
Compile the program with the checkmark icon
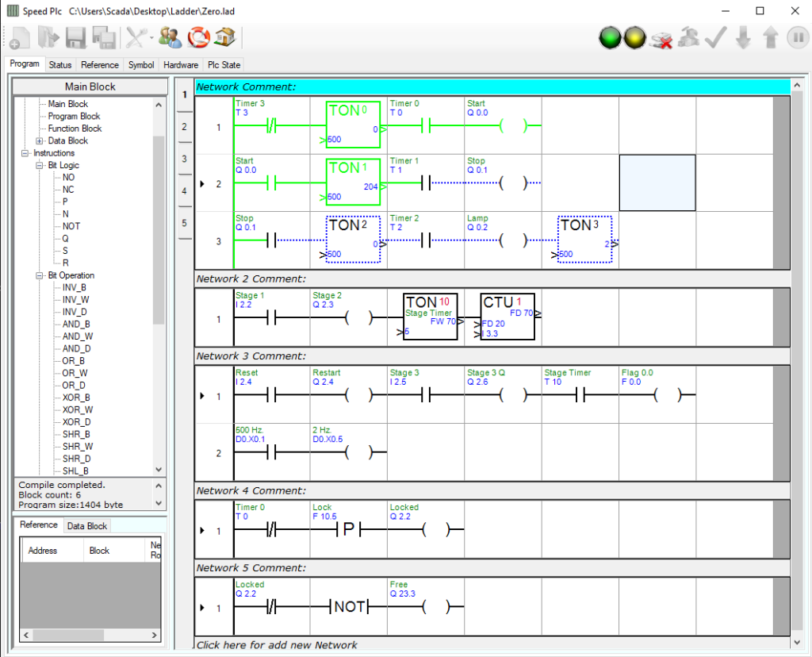(716, 37)
